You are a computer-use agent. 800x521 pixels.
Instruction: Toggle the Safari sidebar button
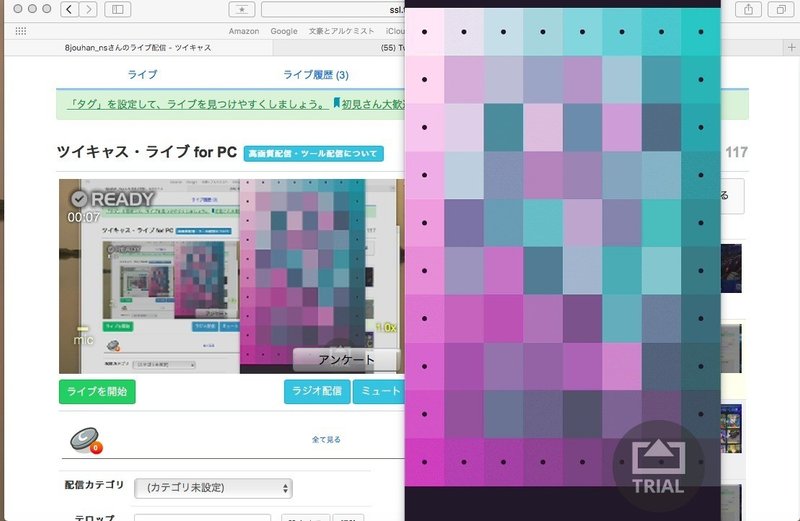117,9
